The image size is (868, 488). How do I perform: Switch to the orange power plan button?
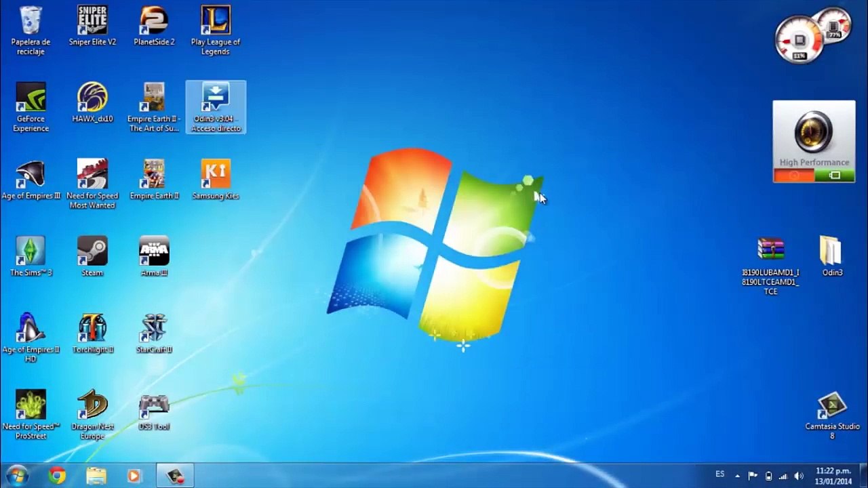tap(794, 176)
